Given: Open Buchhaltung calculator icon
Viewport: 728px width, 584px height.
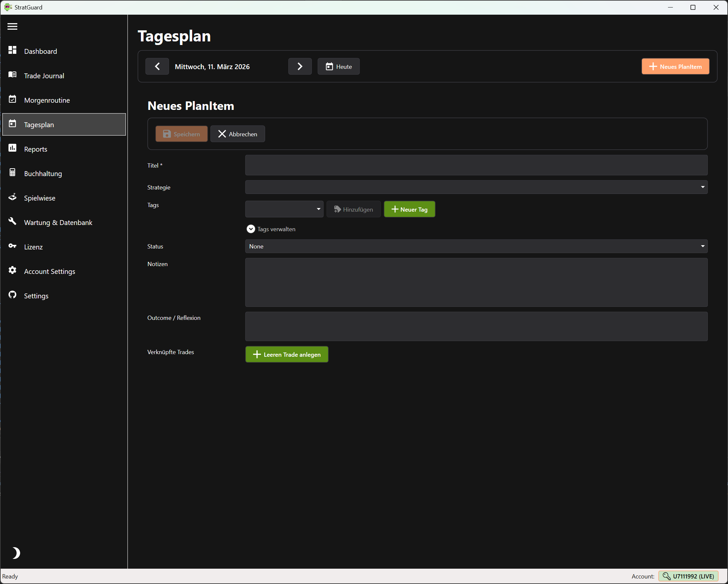Looking at the screenshot, I should 12,173.
